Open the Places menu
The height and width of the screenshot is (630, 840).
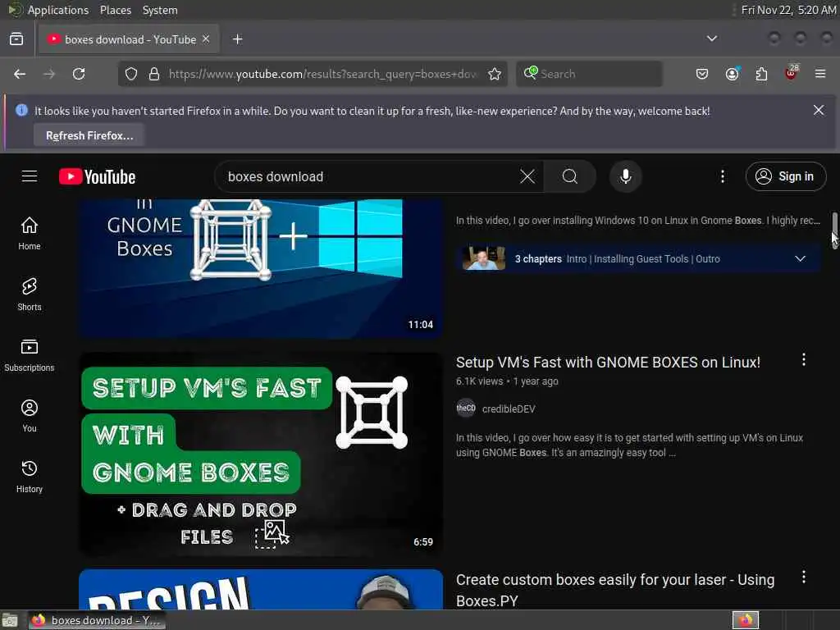(x=115, y=10)
